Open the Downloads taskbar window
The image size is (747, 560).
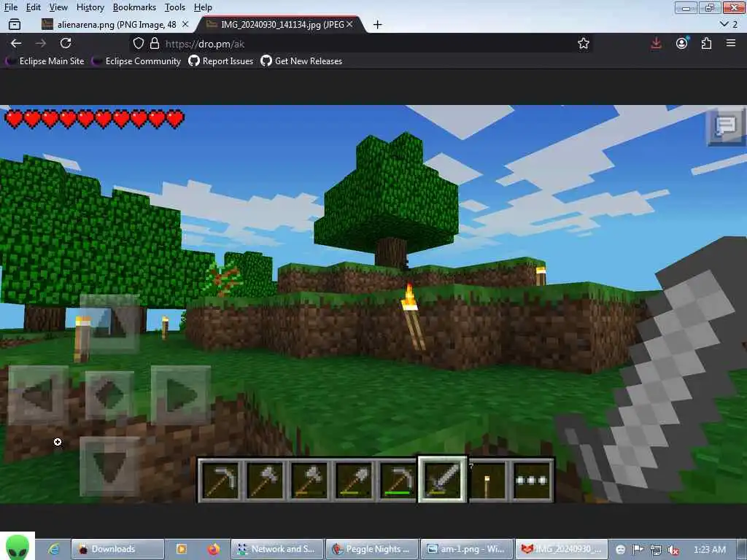[117, 549]
